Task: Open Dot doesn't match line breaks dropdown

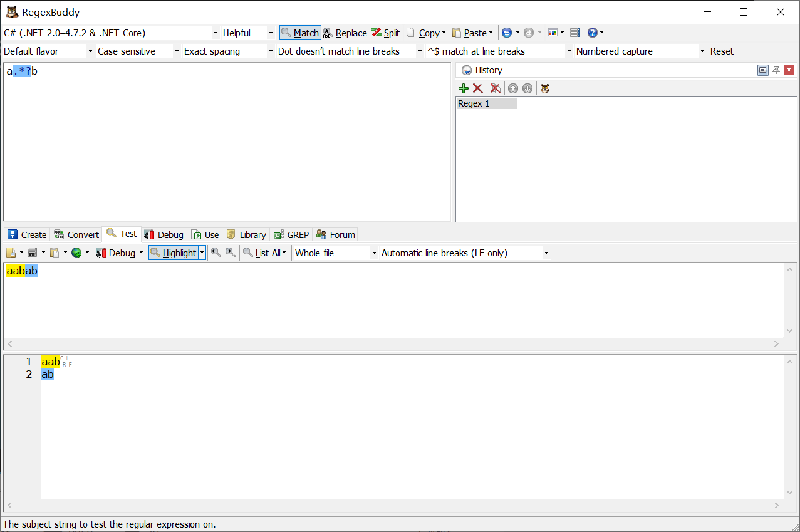Action: click(x=420, y=51)
